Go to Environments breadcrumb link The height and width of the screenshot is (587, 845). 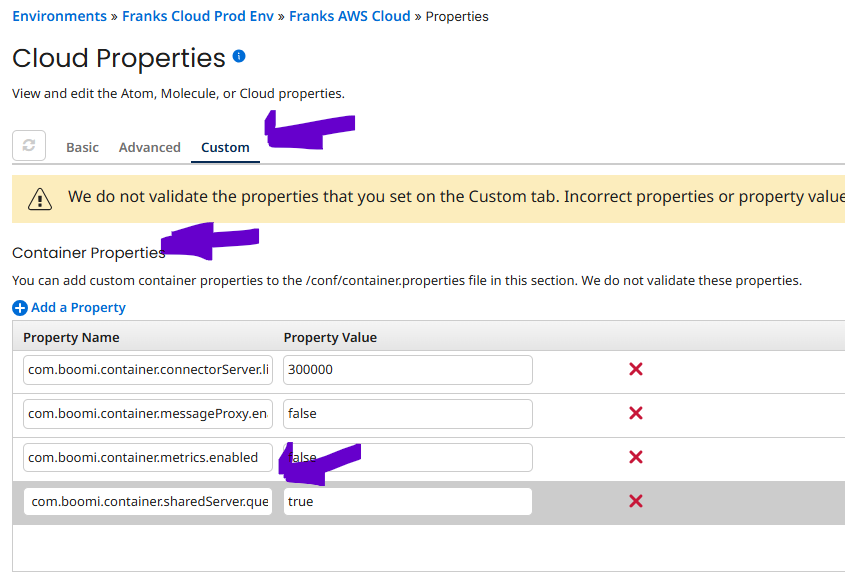coord(59,16)
